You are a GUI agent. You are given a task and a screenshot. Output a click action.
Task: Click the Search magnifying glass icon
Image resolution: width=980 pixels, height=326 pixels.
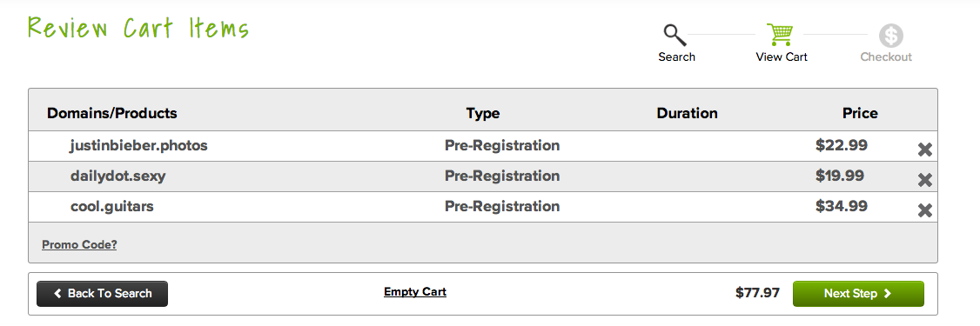[675, 35]
